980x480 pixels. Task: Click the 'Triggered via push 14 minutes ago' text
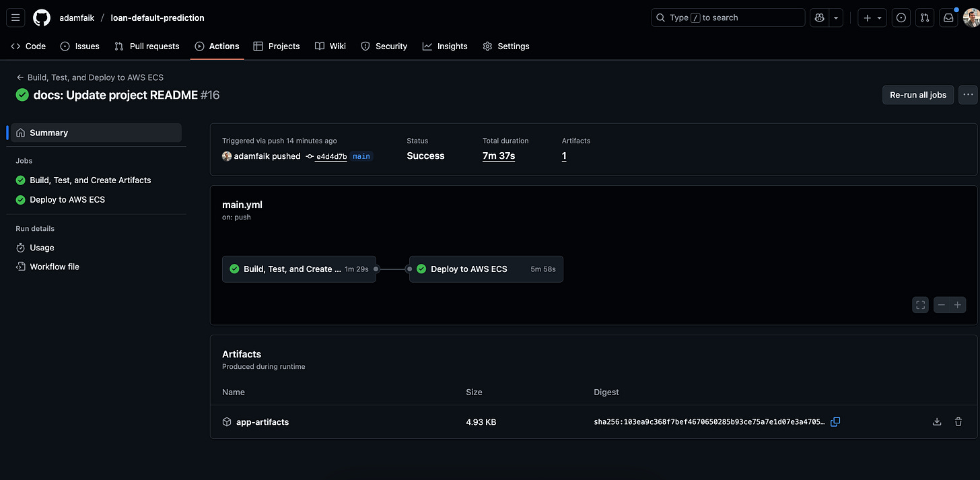(279, 141)
